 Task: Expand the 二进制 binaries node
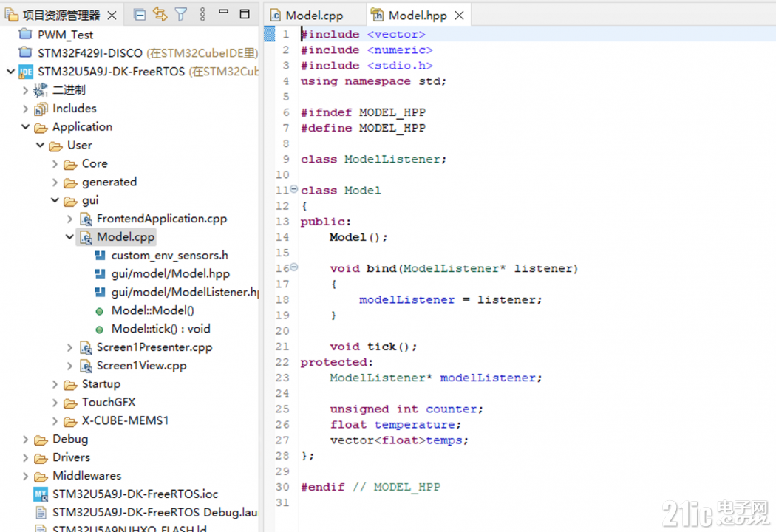(x=25, y=90)
